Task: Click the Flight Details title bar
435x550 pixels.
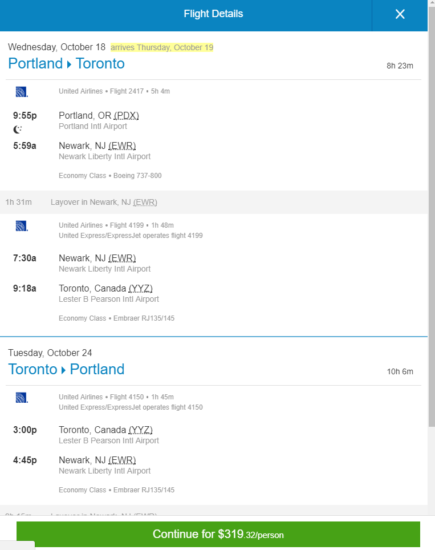Action: pyautogui.click(x=213, y=14)
